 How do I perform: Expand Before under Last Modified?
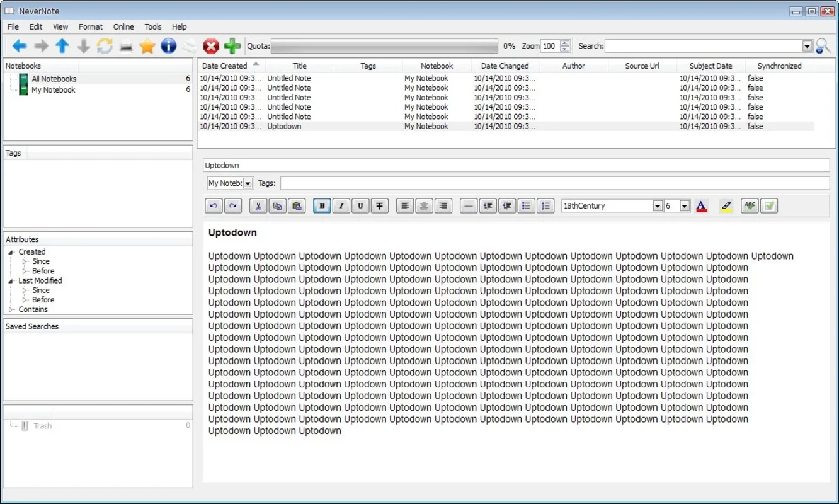click(x=25, y=300)
